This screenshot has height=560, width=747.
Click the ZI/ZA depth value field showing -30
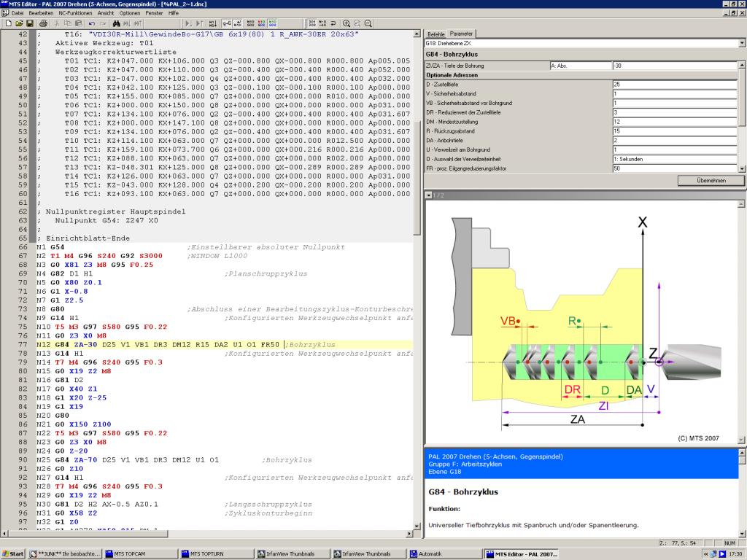point(675,66)
